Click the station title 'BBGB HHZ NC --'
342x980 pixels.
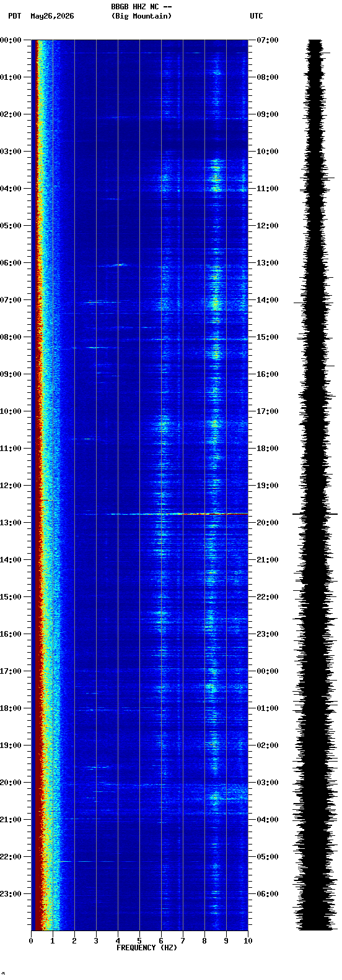click(x=141, y=7)
